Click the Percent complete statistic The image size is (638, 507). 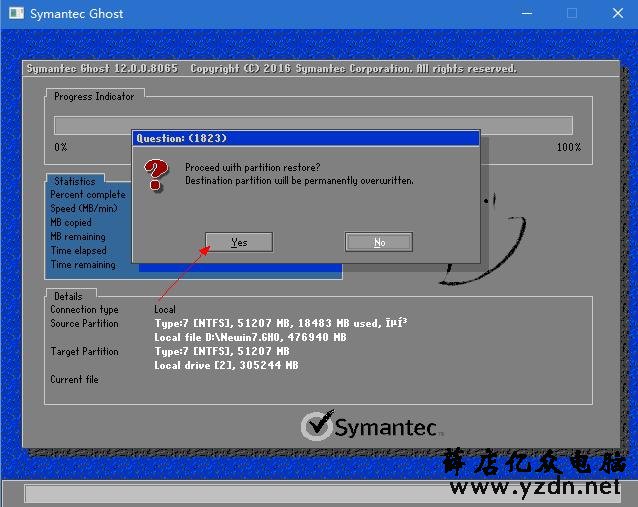[88, 194]
